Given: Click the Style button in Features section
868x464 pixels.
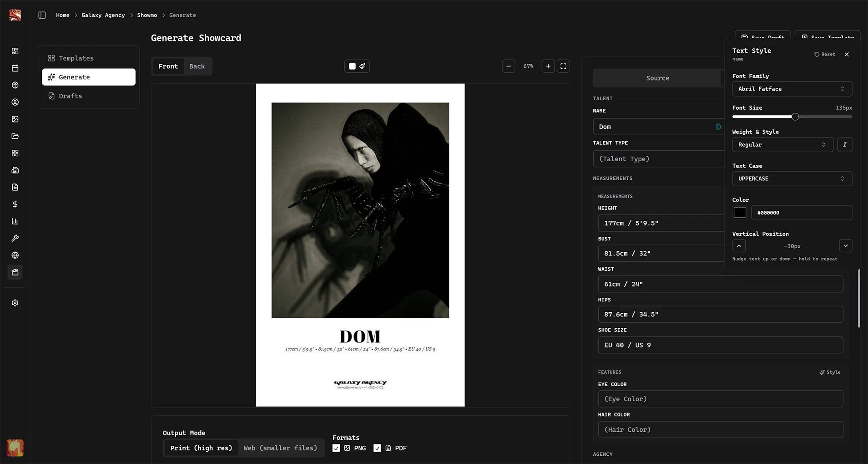Looking at the screenshot, I should (830, 372).
